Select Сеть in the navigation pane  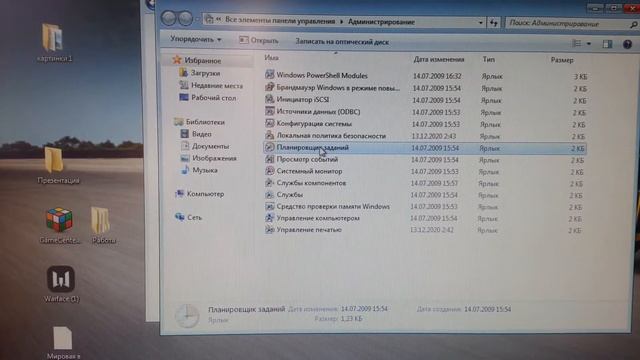[194, 217]
